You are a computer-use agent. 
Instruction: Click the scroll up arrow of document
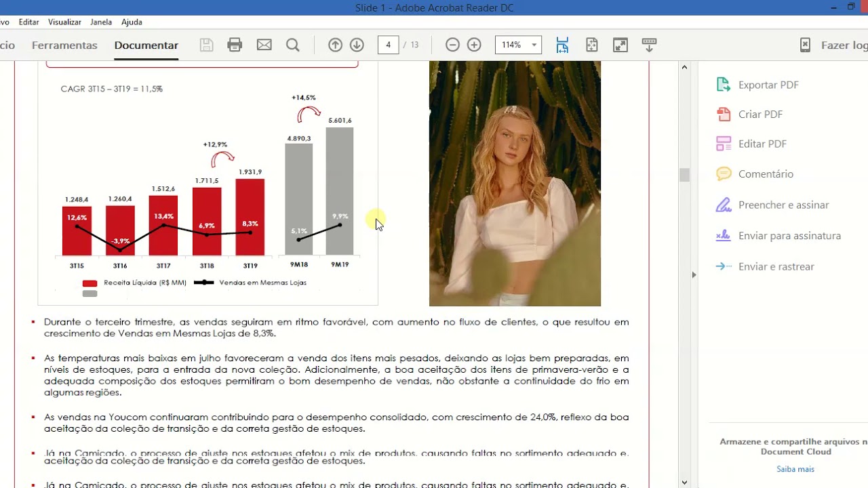[x=684, y=67]
